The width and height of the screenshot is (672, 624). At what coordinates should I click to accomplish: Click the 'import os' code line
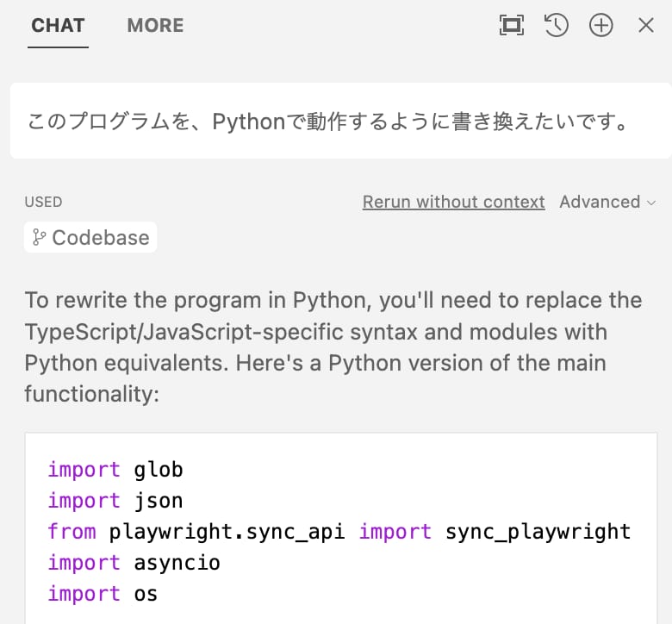103,594
